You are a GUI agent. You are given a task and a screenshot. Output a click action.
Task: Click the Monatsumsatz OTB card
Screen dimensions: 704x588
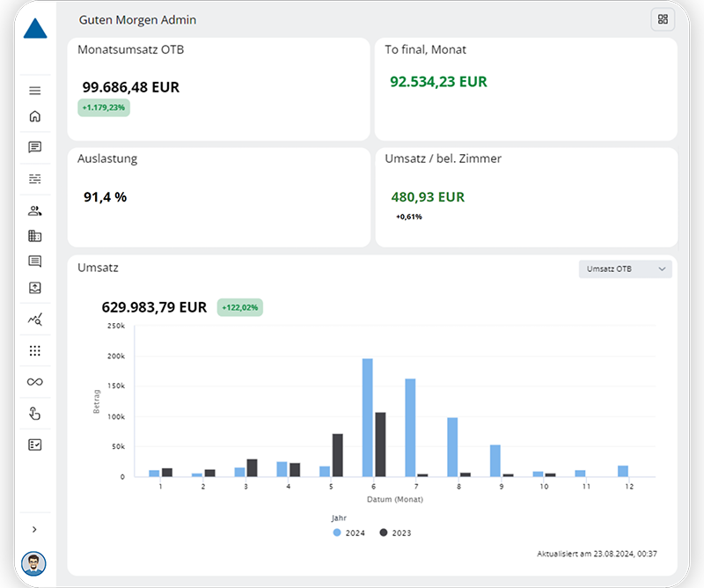[x=218, y=89]
